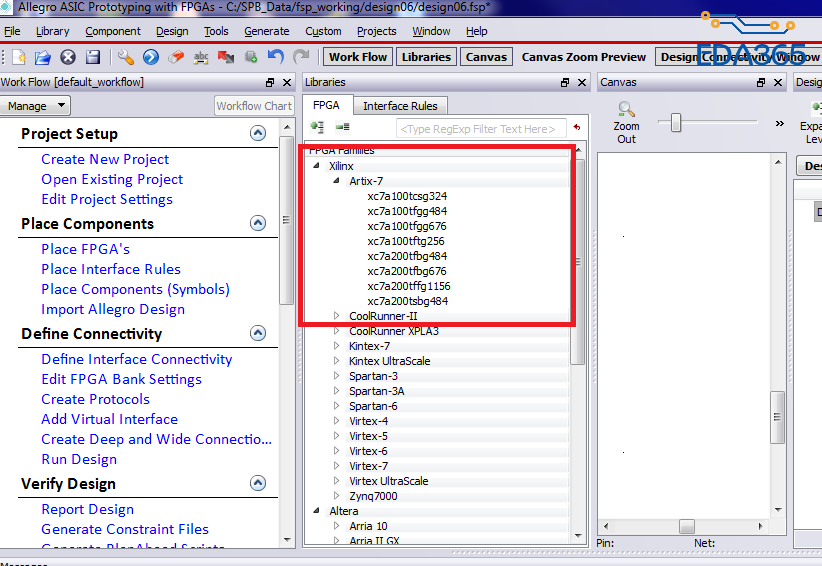The height and width of the screenshot is (566, 822).
Task: Collapse the Project Setup section
Action: click(257, 133)
